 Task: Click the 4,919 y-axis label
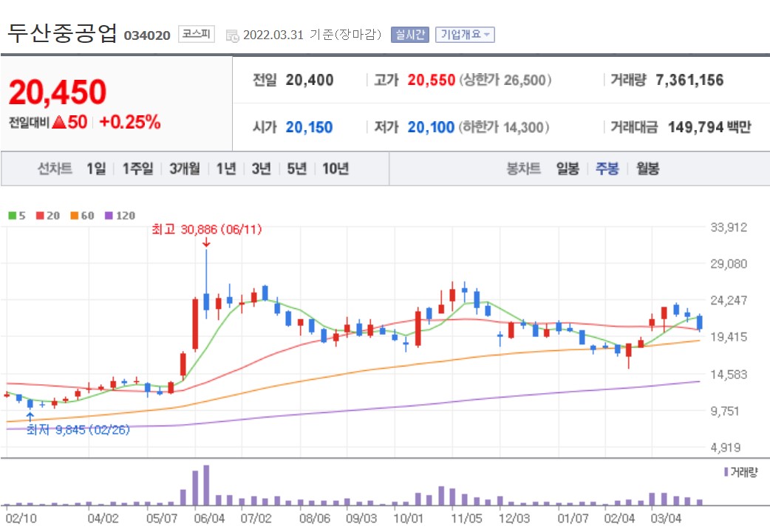coord(726,448)
